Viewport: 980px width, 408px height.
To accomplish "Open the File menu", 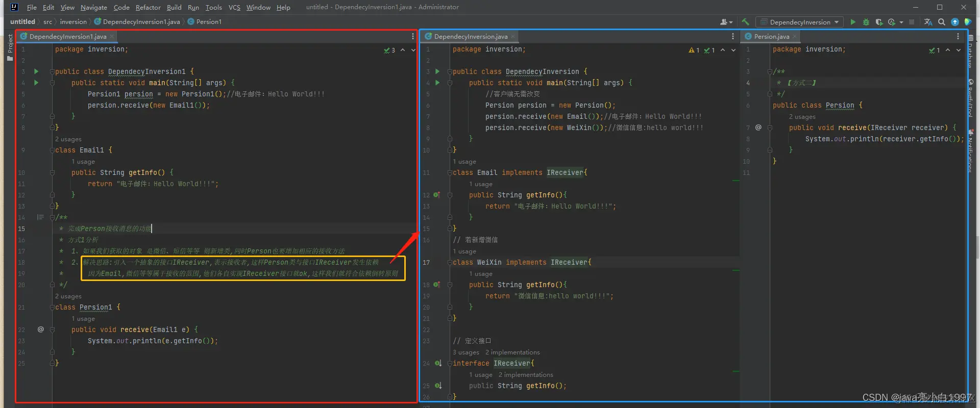I will pyautogui.click(x=32, y=7).
